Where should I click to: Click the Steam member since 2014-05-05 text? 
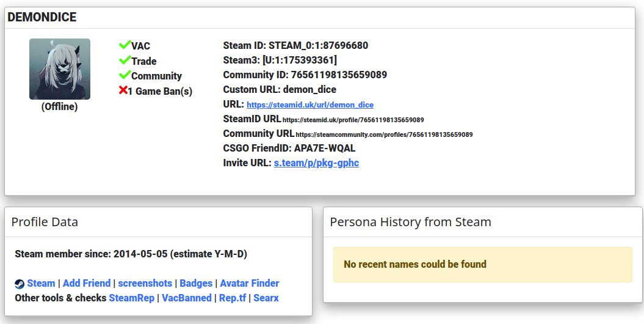[131, 254]
